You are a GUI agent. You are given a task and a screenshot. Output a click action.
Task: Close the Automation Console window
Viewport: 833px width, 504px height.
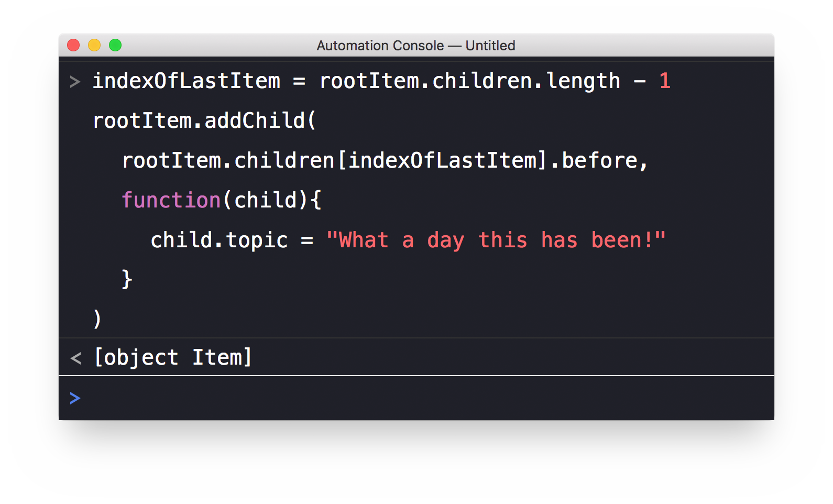point(73,46)
